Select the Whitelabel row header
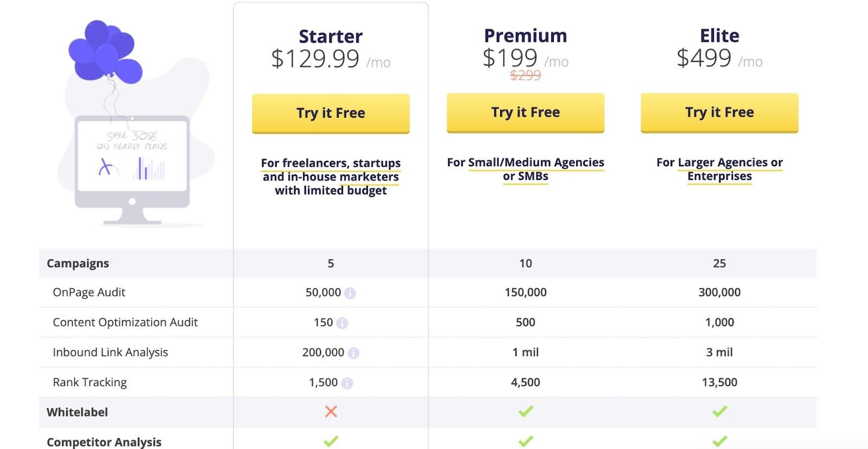This screenshot has width=868, height=449. point(78,412)
